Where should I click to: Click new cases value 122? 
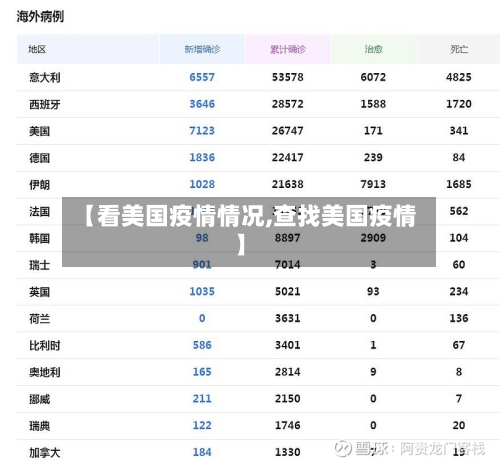coord(202,426)
